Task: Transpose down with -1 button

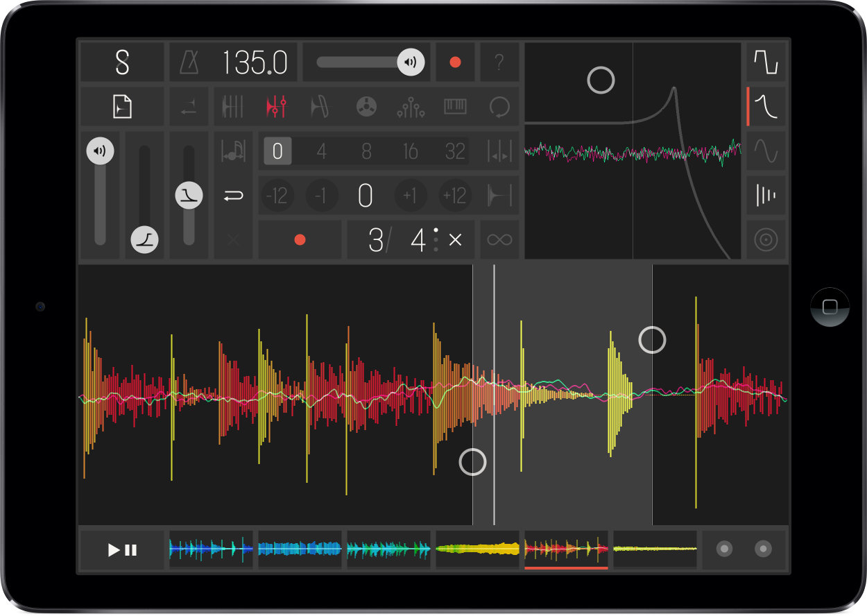Action: coord(321,196)
